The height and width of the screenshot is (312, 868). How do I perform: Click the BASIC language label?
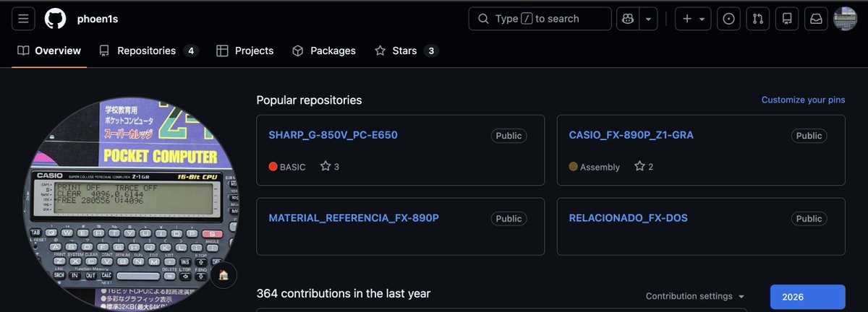(293, 167)
